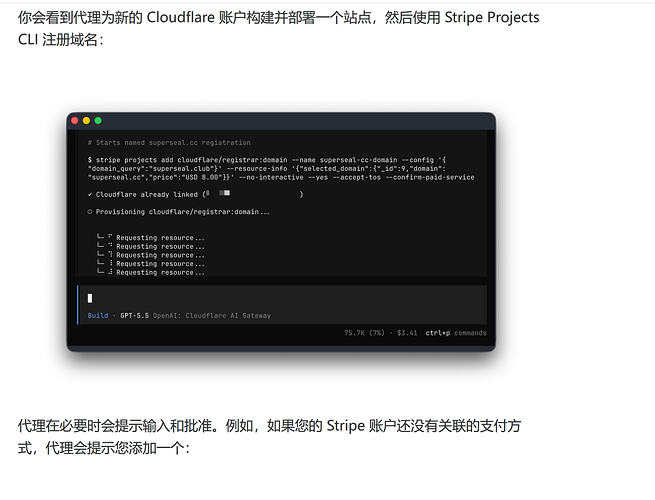Image resolution: width=655 pixels, height=500 pixels.
Task: Click "--no-interactive --yes --accept-tos" flags in command
Action: (x=310, y=177)
